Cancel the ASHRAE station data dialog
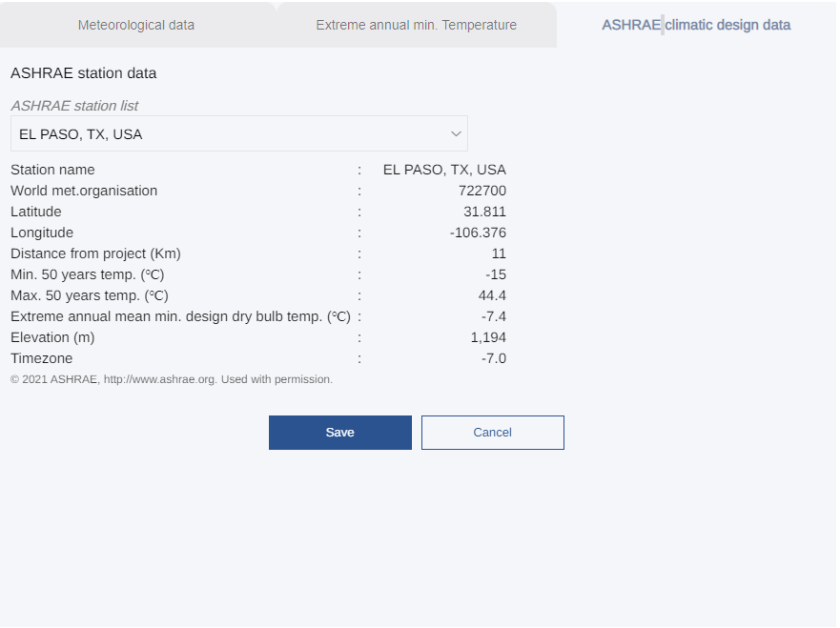Image resolution: width=840 pixels, height=628 pixels. click(492, 432)
